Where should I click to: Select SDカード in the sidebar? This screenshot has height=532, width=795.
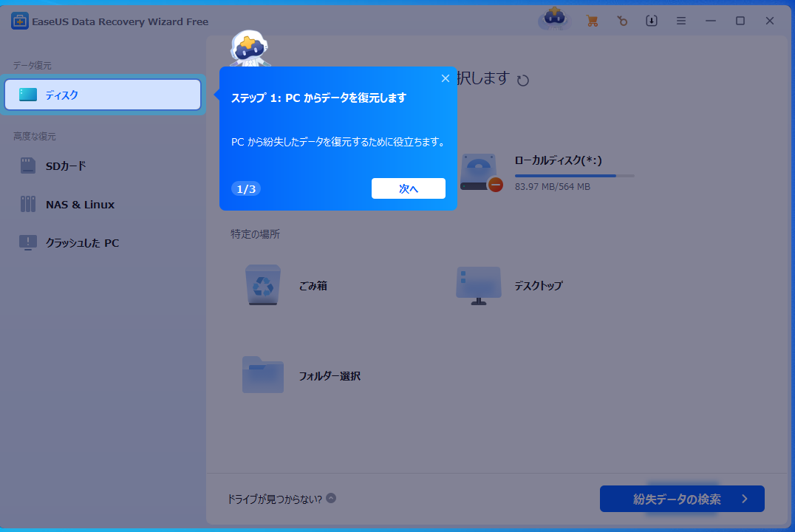(66, 166)
